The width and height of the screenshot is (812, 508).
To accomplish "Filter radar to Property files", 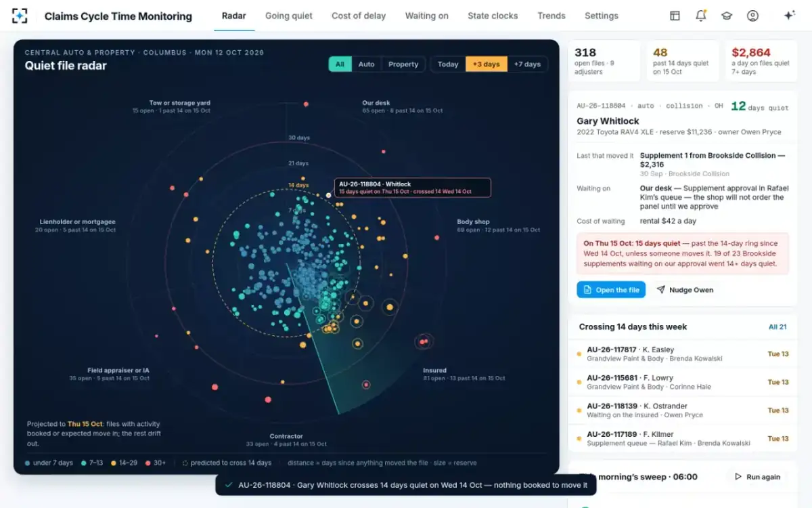I will (x=403, y=64).
